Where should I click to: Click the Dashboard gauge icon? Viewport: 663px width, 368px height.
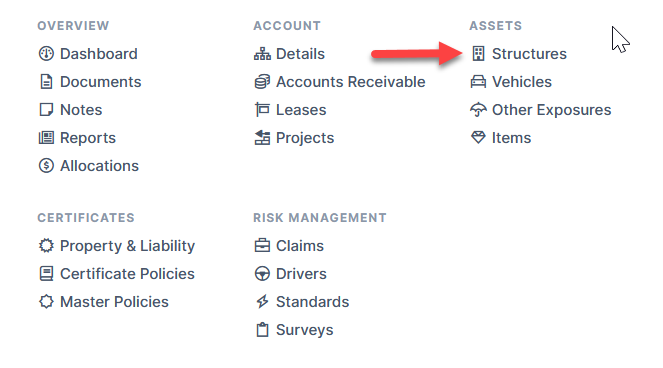[x=46, y=54]
